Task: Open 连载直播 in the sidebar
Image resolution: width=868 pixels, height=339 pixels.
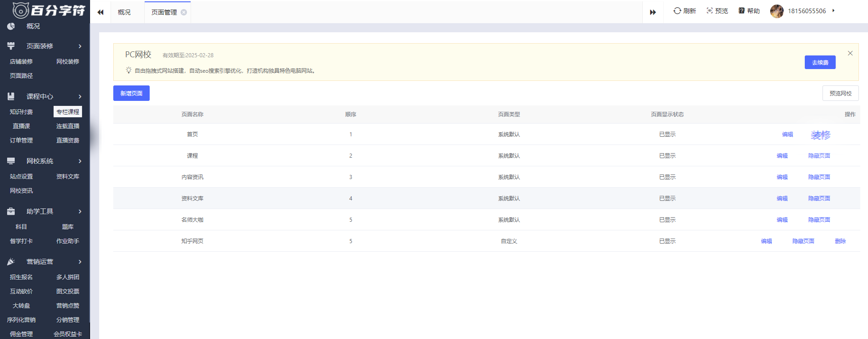Action: 68,126
